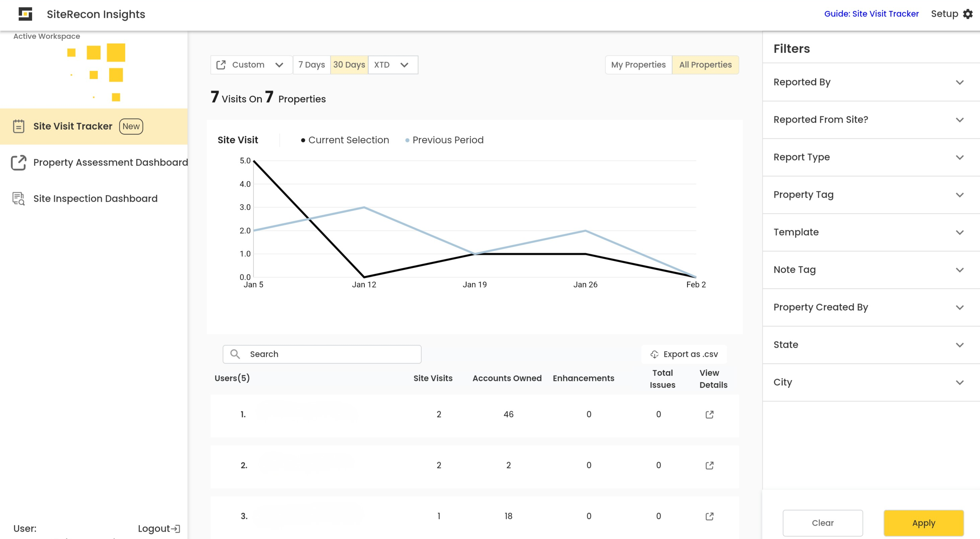Click the Property Assessment Dashboard external-link icon
The height and width of the screenshot is (539, 980).
pos(18,162)
